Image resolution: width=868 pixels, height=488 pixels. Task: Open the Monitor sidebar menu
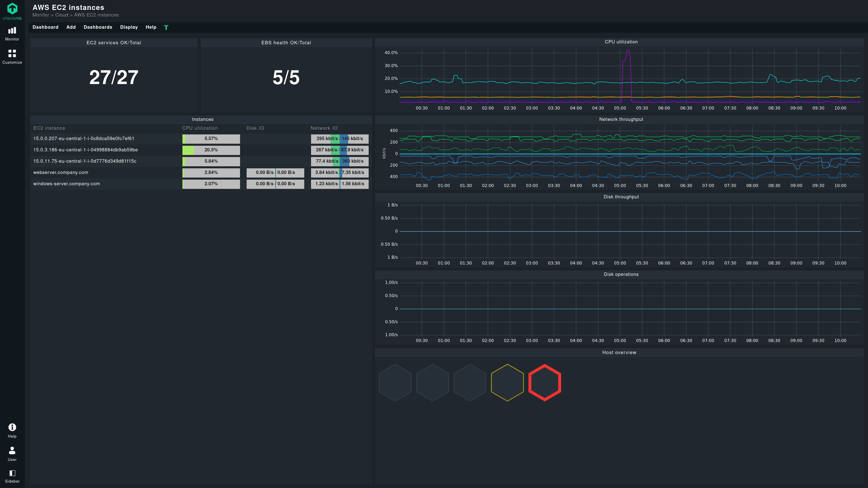click(12, 34)
